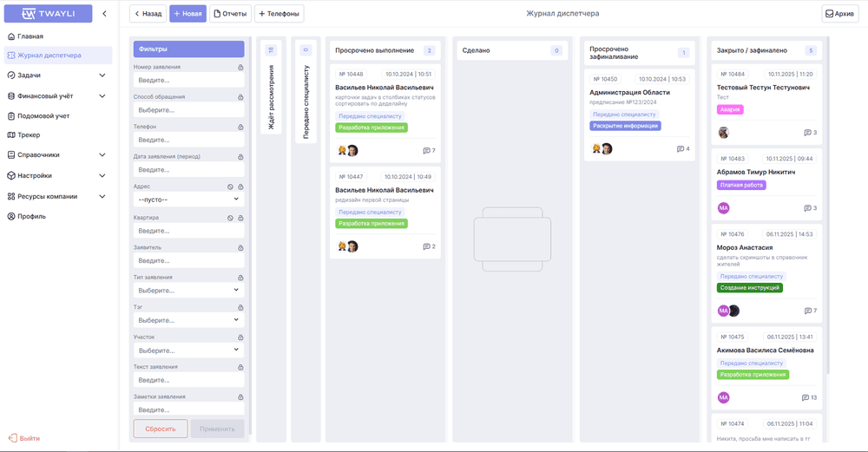The width and height of the screenshot is (868, 452).
Task: Click the Архив button
Action: pos(839,14)
